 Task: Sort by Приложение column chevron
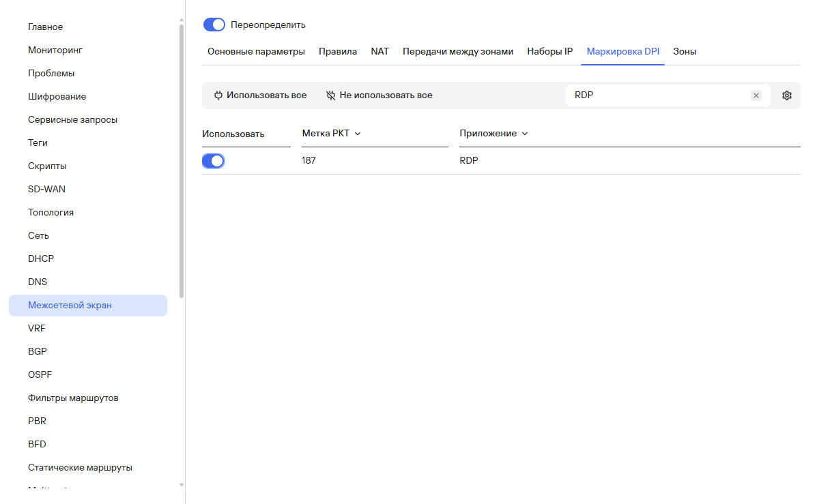click(525, 134)
